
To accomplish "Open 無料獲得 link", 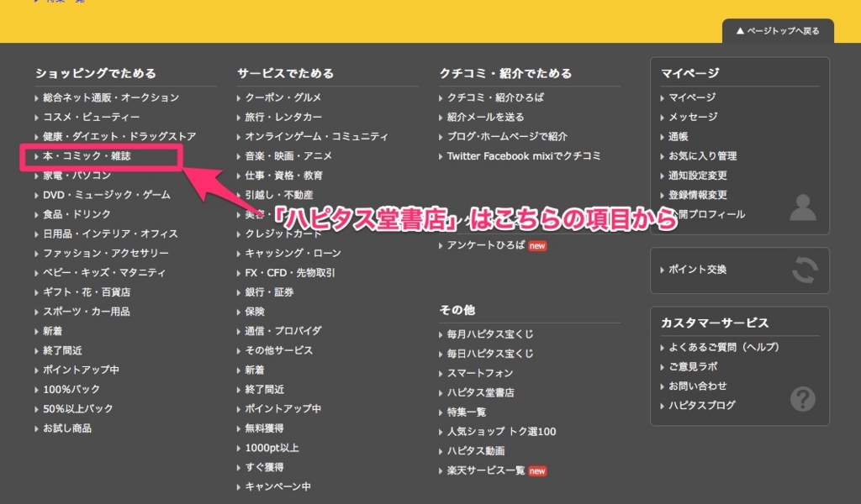I will pos(264,428).
